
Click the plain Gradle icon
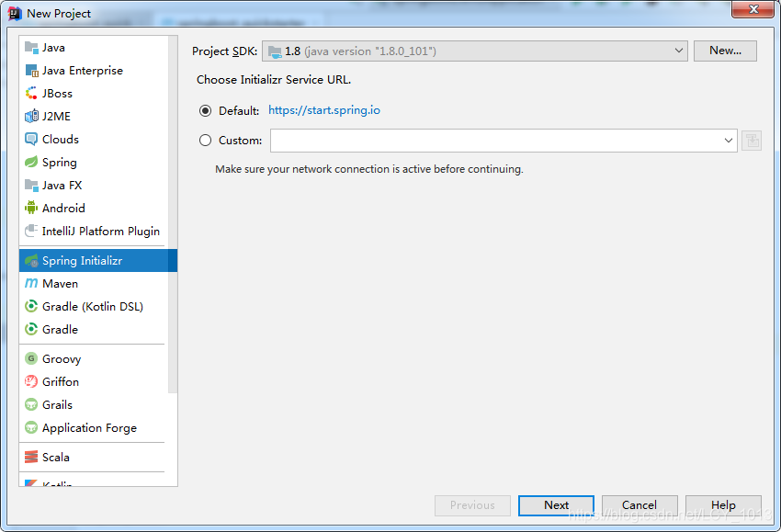point(31,329)
